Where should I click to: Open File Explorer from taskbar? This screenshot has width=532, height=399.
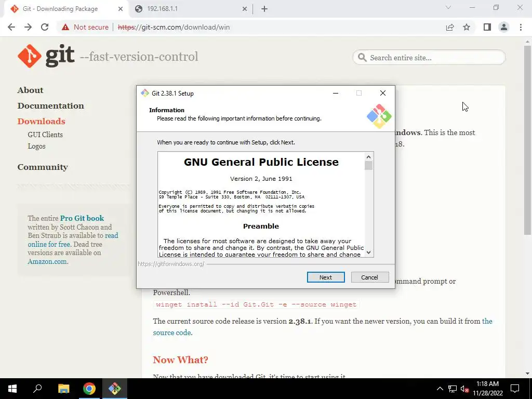63,389
